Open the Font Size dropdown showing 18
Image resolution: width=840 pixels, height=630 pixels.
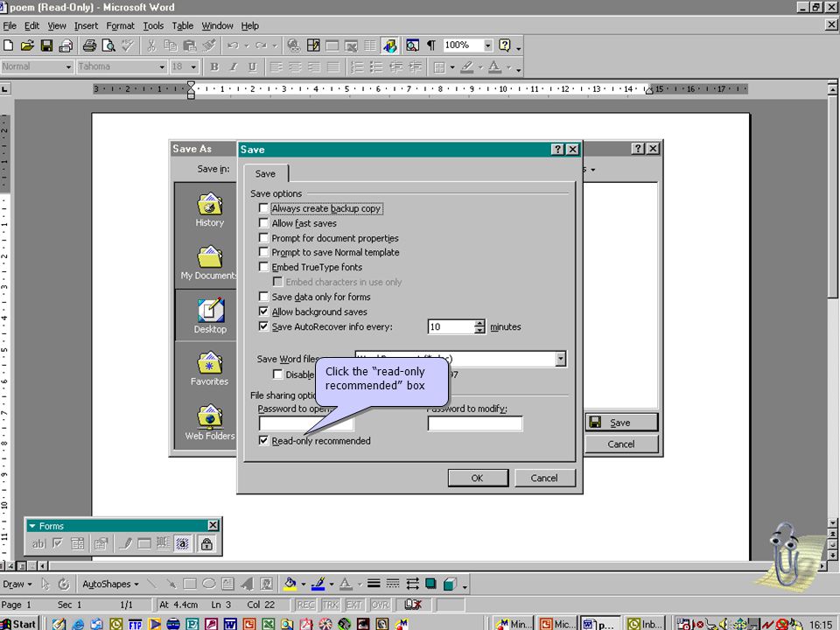point(193,67)
